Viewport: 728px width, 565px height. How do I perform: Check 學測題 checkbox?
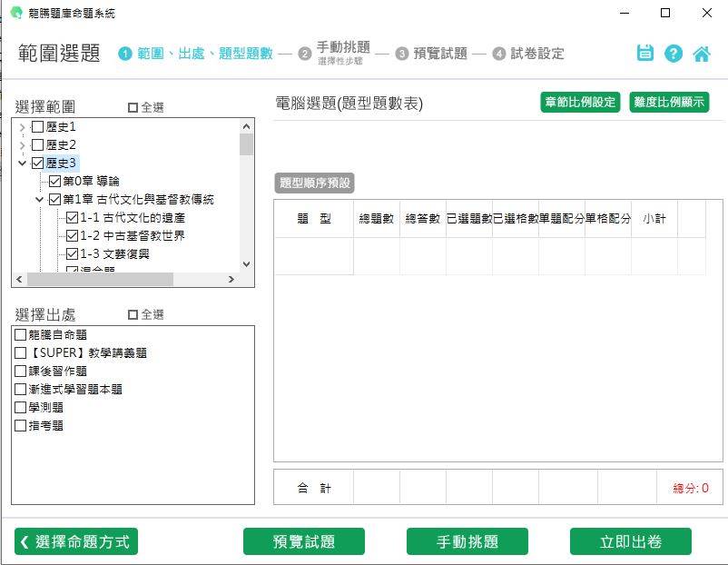[x=21, y=408]
